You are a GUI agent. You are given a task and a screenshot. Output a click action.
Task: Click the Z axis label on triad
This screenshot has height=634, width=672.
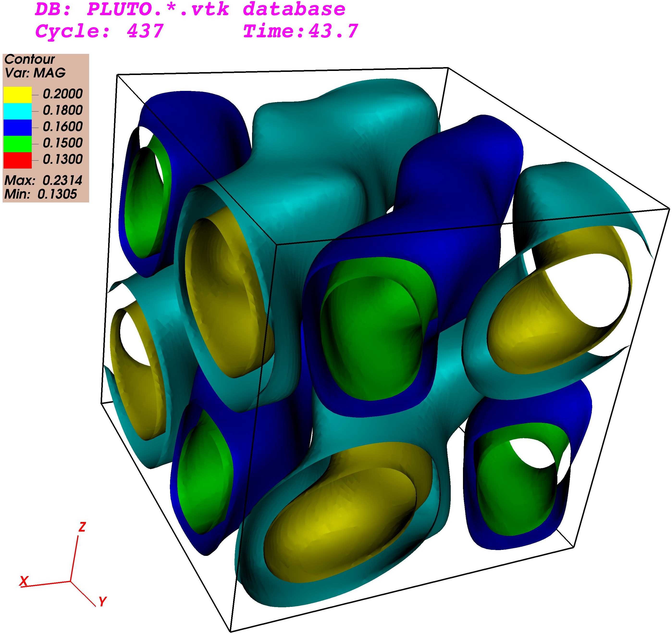tap(82, 527)
